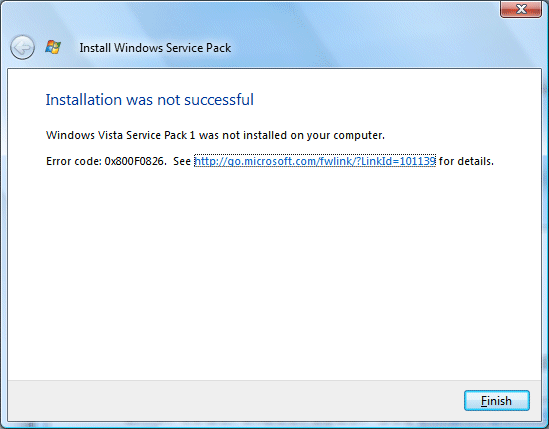The height and width of the screenshot is (429, 549).
Task: Click the words 'Service Pack' in the window title
Action: [x=199, y=48]
